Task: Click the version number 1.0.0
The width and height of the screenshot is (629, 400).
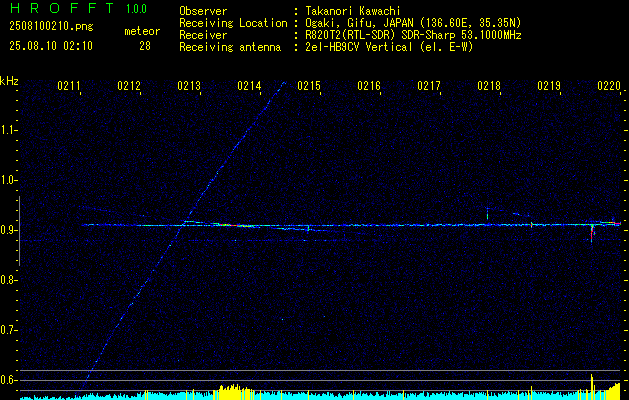Action: coord(136,9)
